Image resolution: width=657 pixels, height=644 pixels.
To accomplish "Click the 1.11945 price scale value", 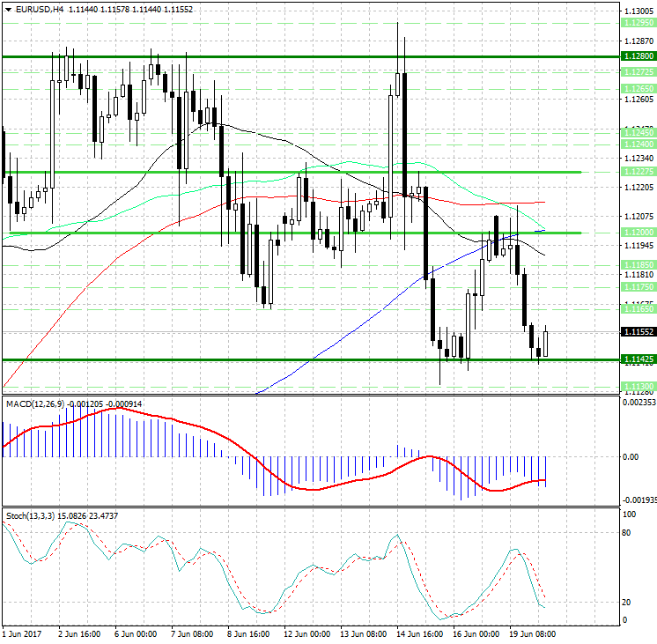I will (x=639, y=245).
